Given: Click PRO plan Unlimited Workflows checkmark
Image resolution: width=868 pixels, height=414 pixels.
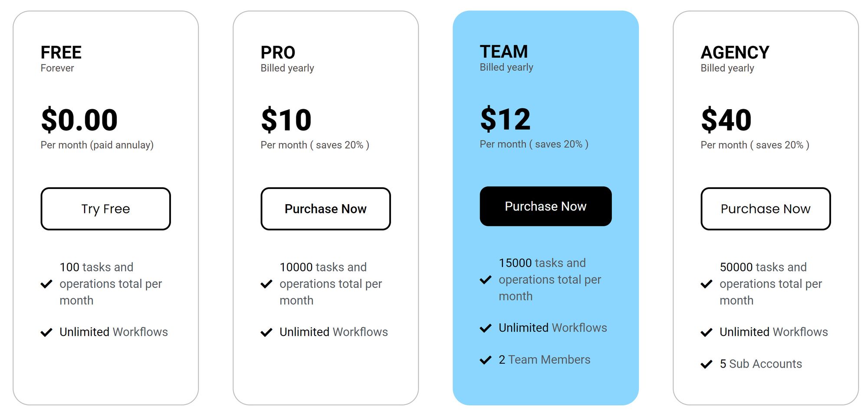Looking at the screenshot, I should pyautogui.click(x=266, y=333).
